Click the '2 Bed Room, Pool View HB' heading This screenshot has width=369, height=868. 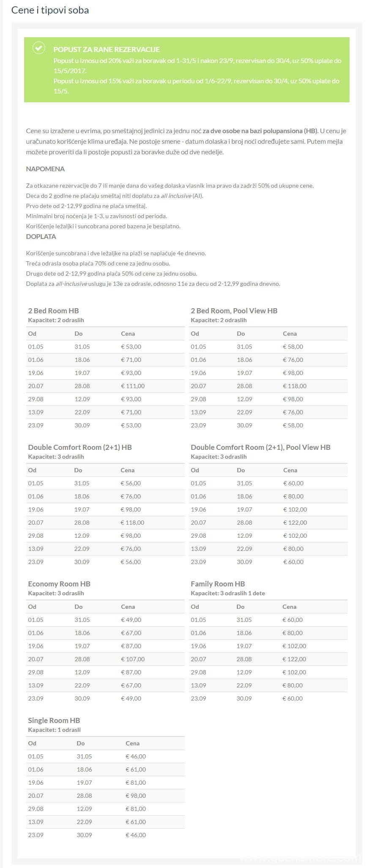(234, 311)
